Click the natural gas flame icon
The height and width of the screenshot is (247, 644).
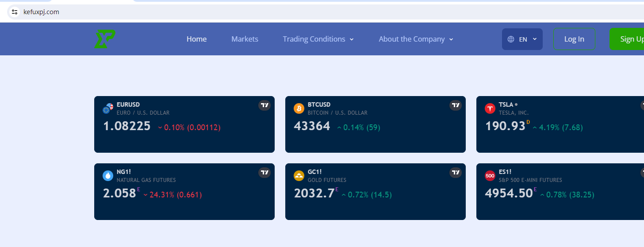coord(108,176)
